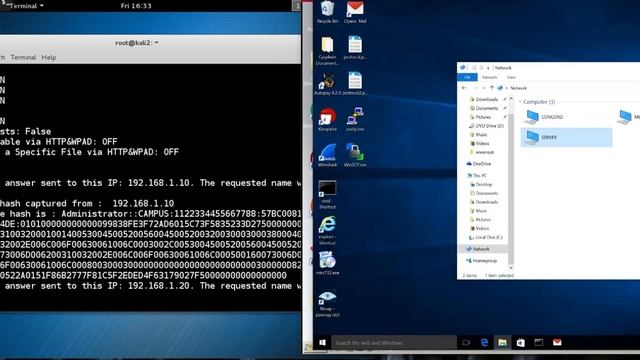Open the yellow folder icon on the desktop
The width and height of the screenshot is (640, 360).
327,51
